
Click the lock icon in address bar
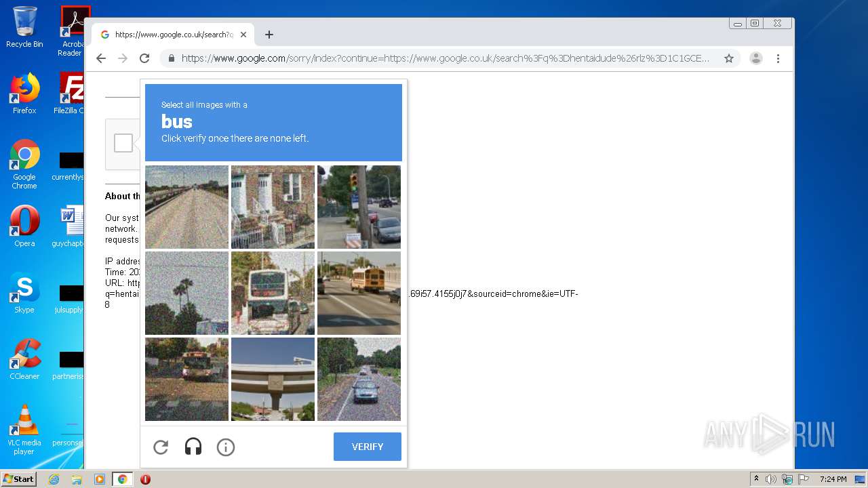pos(172,58)
